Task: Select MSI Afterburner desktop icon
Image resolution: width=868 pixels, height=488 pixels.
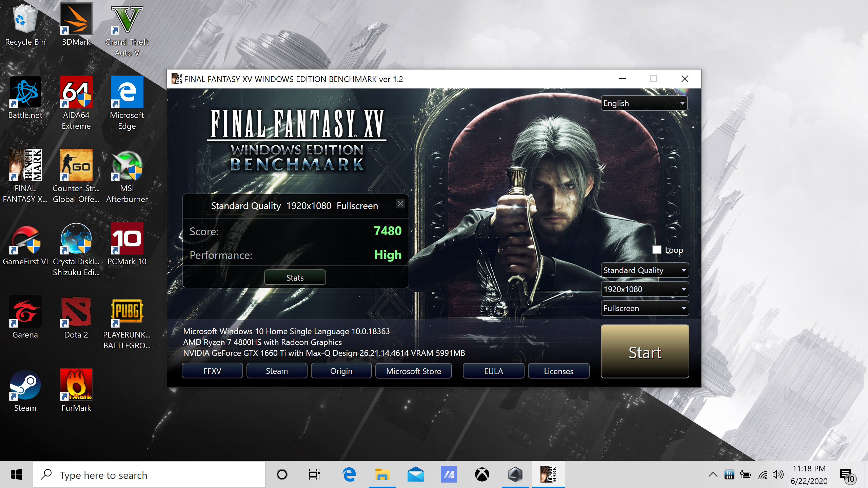Action: pyautogui.click(x=127, y=176)
